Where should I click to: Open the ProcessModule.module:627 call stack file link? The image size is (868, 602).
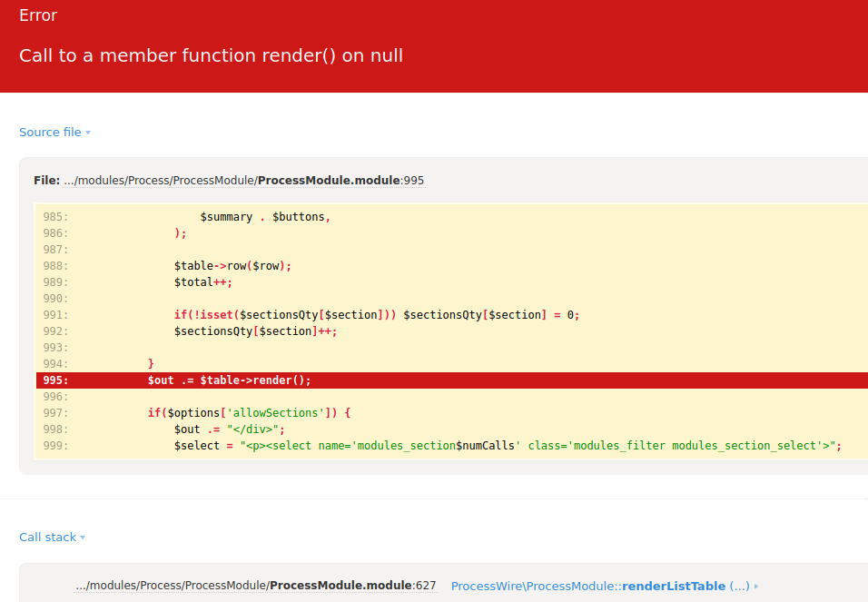(x=256, y=586)
